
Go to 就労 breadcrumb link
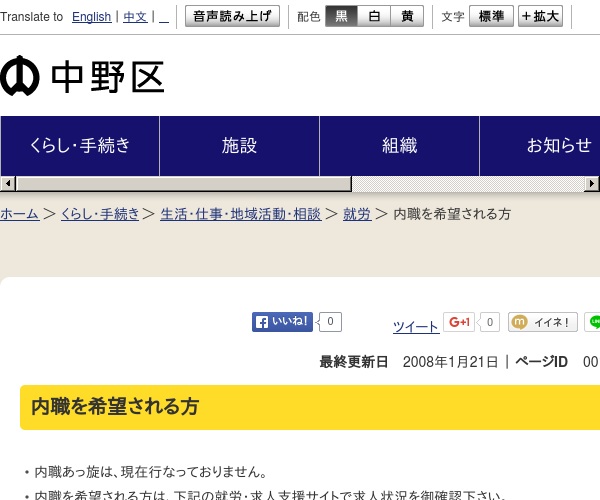click(356, 214)
